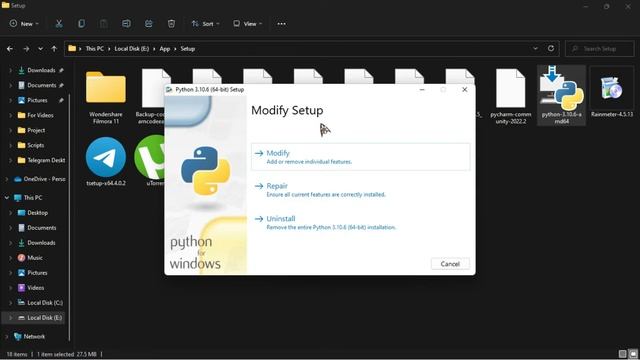This screenshot has height=360, width=640.
Task: Open the New menu in File Explorer
Action: pos(24,24)
